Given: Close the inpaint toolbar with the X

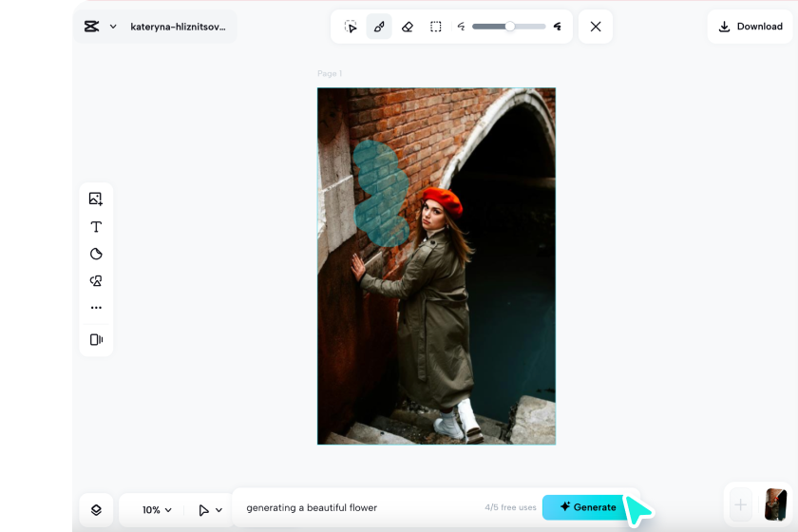Looking at the screenshot, I should point(596,27).
